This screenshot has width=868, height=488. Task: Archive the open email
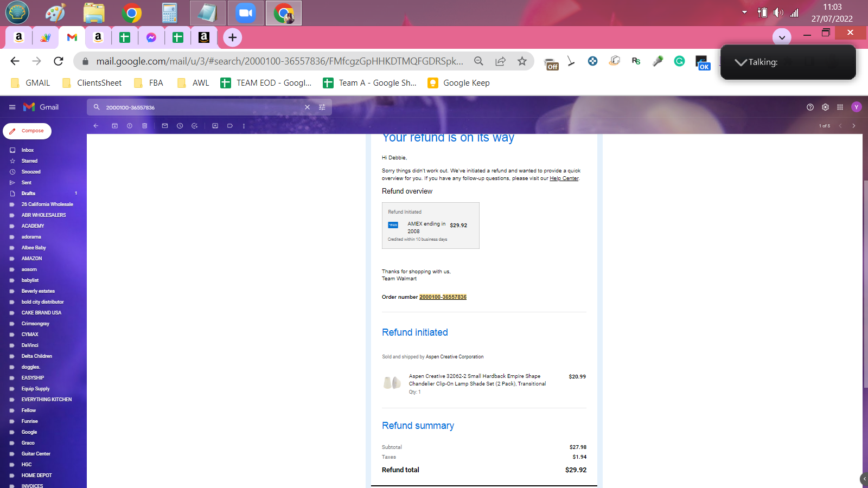pyautogui.click(x=114, y=126)
